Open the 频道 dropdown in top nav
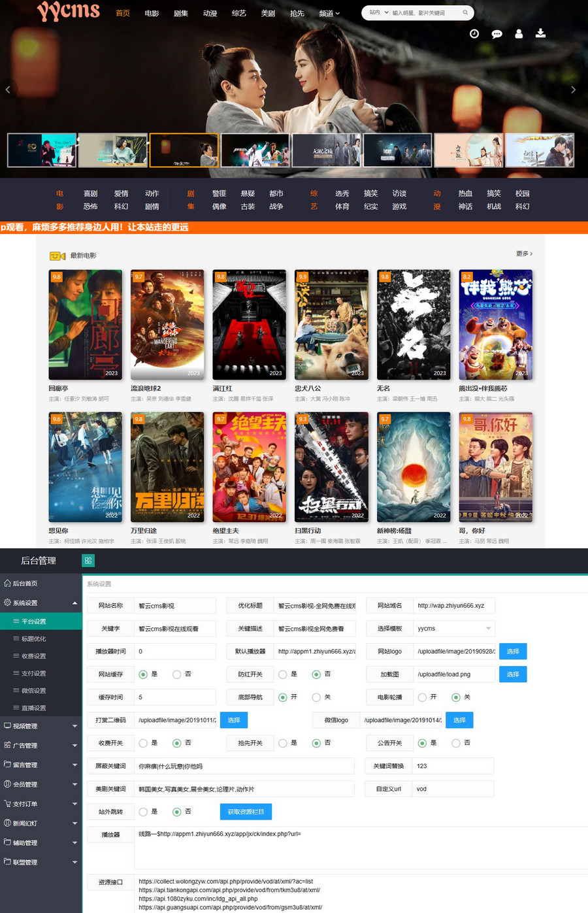This screenshot has width=588, height=913. [329, 13]
